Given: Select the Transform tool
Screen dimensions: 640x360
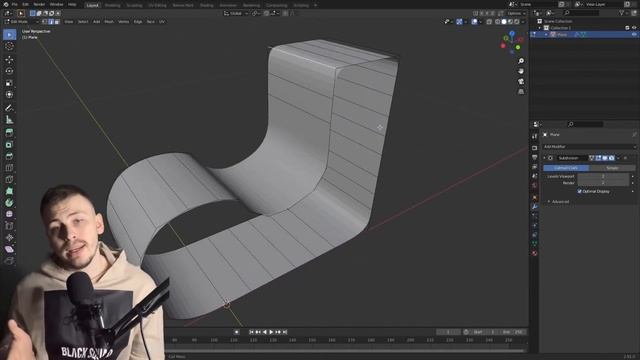Looking at the screenshot, I should point(9,95).
